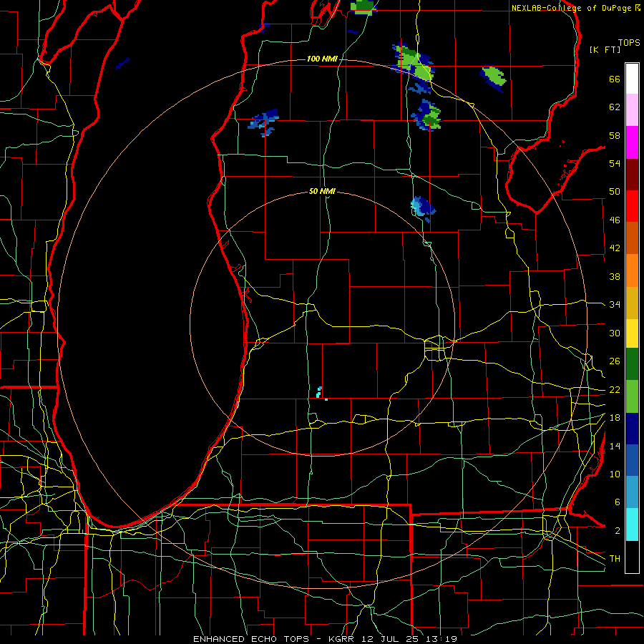
Task: Click the "TOPS" legend title
Action: tap(629, 42)
